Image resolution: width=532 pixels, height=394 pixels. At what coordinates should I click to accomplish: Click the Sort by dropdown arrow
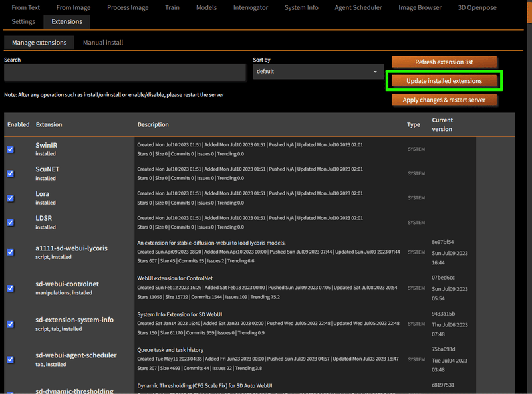(x=375, y=72)
